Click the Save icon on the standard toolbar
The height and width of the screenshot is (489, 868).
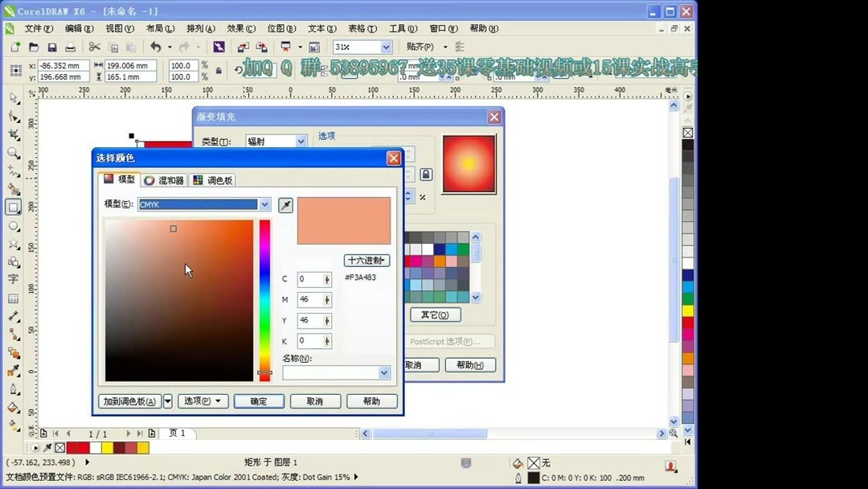click(x=51, y=47)
